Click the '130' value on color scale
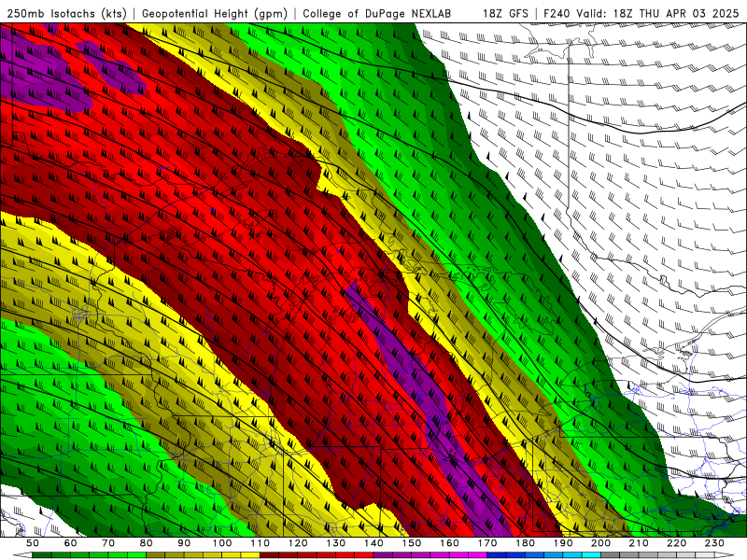 (336, 543)
